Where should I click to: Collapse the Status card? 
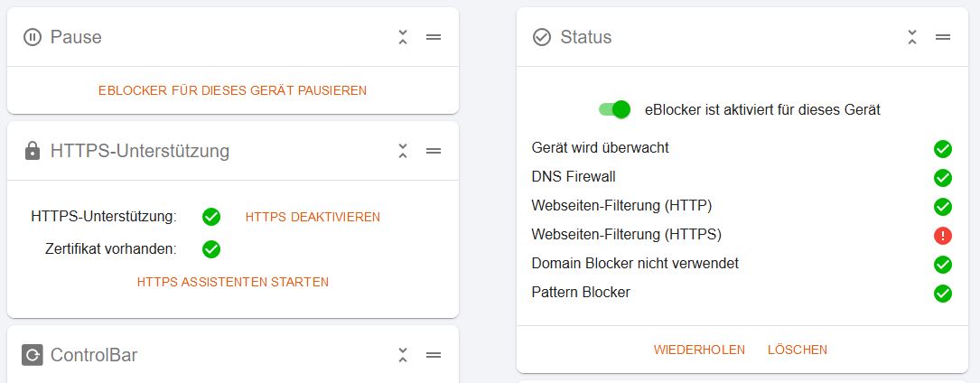coord(912,37)
